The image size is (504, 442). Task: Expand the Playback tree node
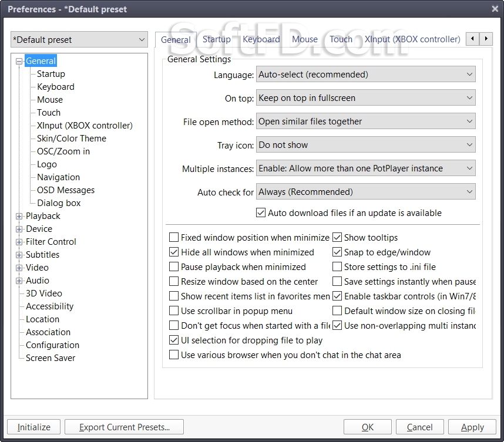(x=19, y=216)
